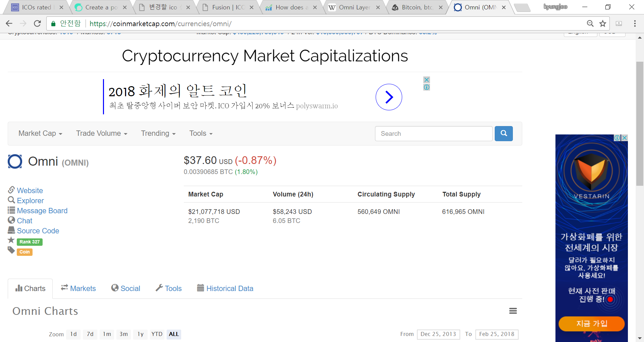This screenshot has width=644, height=342.
Task: Select the Explorer link's magnifier icon
Action: (x=11, y=201)
